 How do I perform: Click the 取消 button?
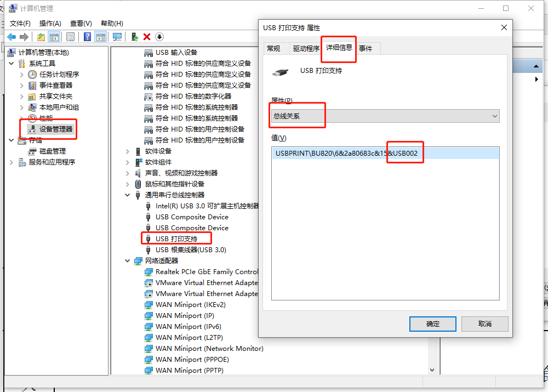484,323
